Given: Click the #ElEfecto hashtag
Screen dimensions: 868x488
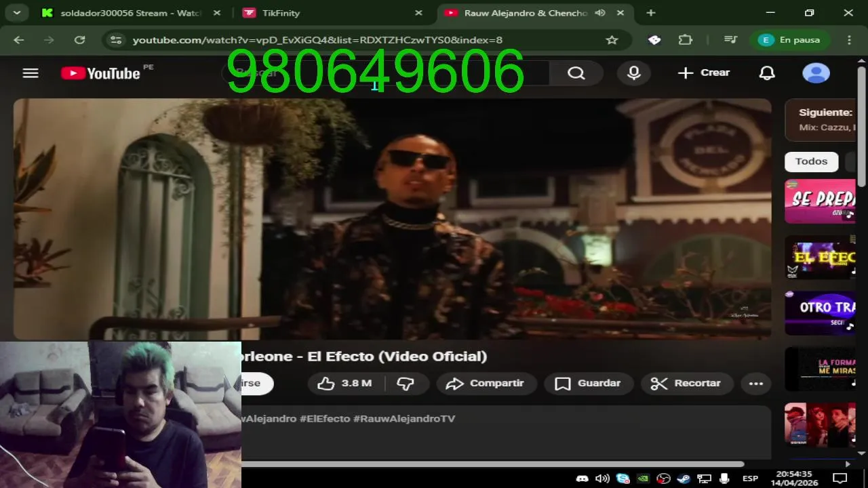Looking at the screenshot, I should point(324,419).
